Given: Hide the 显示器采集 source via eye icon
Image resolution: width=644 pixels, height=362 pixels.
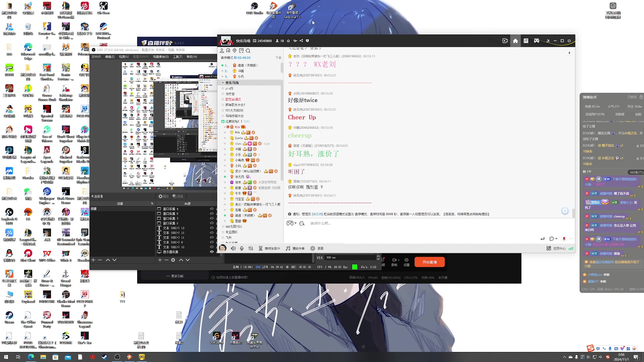Looking at the screenshot, I should click(x=212, y=252).
